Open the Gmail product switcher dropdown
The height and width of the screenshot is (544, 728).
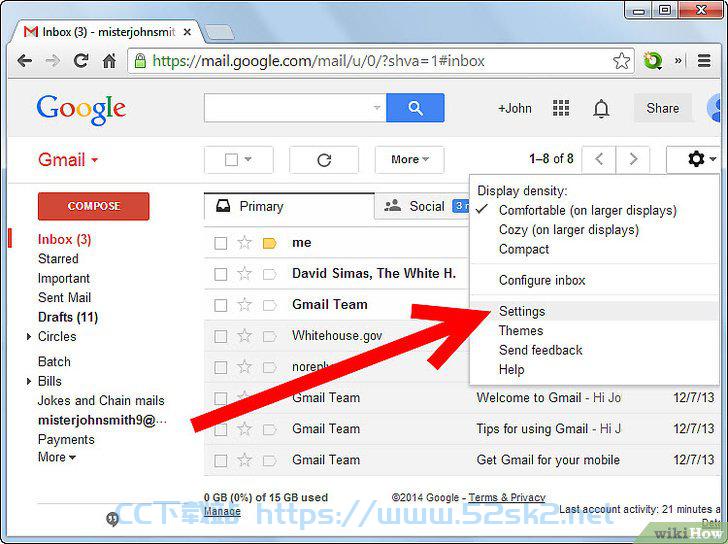point(68,160)
